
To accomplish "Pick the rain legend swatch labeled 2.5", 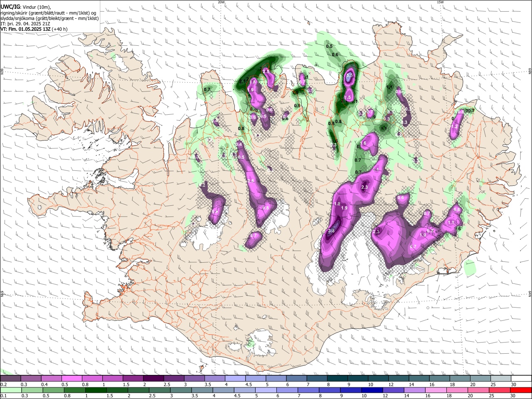I will pyautogui.click(x=160, y=390).
